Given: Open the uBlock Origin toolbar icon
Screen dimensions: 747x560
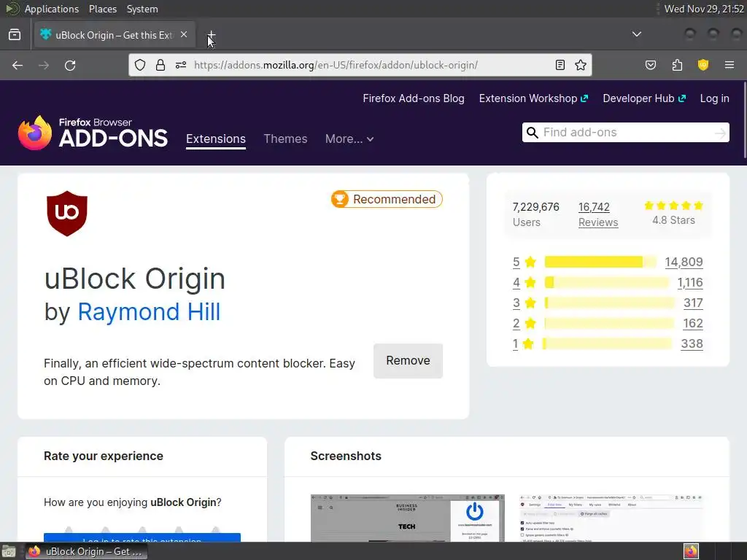Looking at the screenshot, I should (703, 65).
